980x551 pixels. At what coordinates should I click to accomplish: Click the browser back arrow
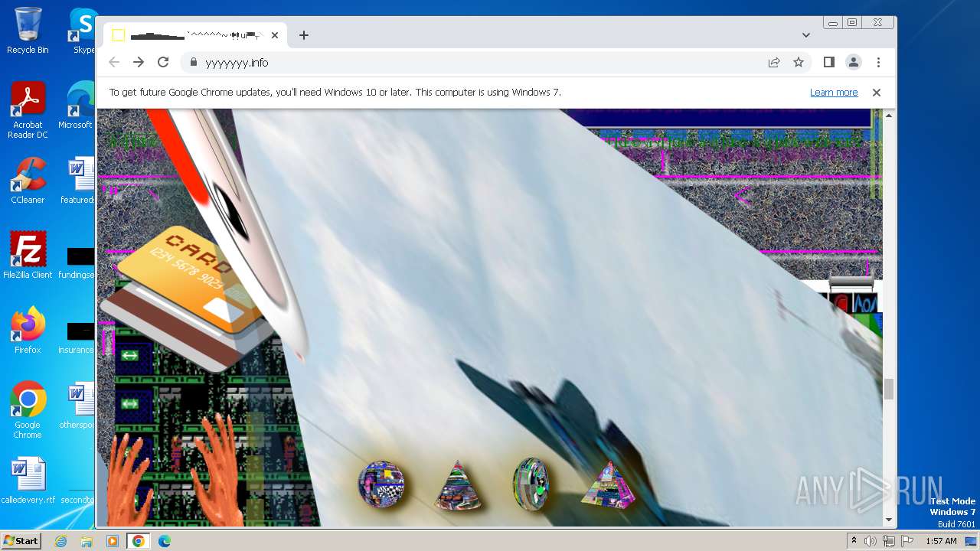(114, 63)
